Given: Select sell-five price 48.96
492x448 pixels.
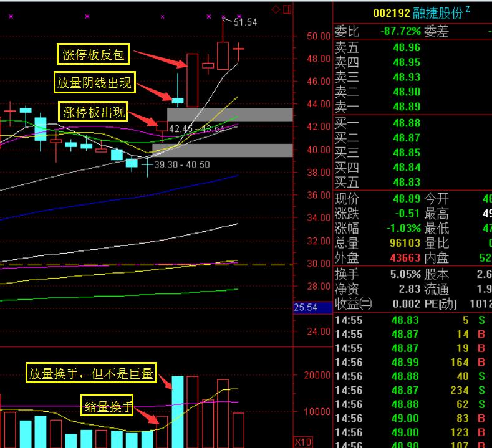Looking at the screenshot, I should point(407,47).
